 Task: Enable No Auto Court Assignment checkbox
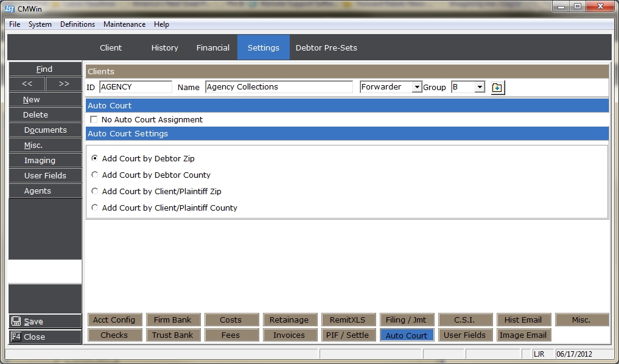[x=94, y=120]
